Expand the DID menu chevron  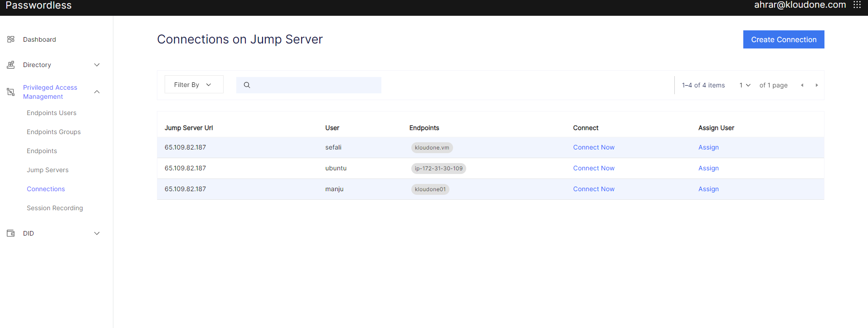tap(97, 233)
